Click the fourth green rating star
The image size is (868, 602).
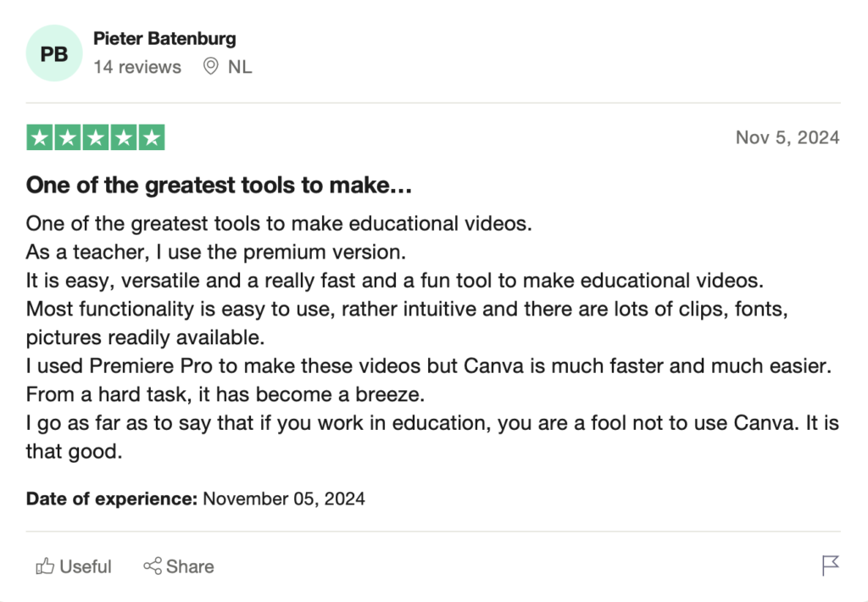coord(124,137)
